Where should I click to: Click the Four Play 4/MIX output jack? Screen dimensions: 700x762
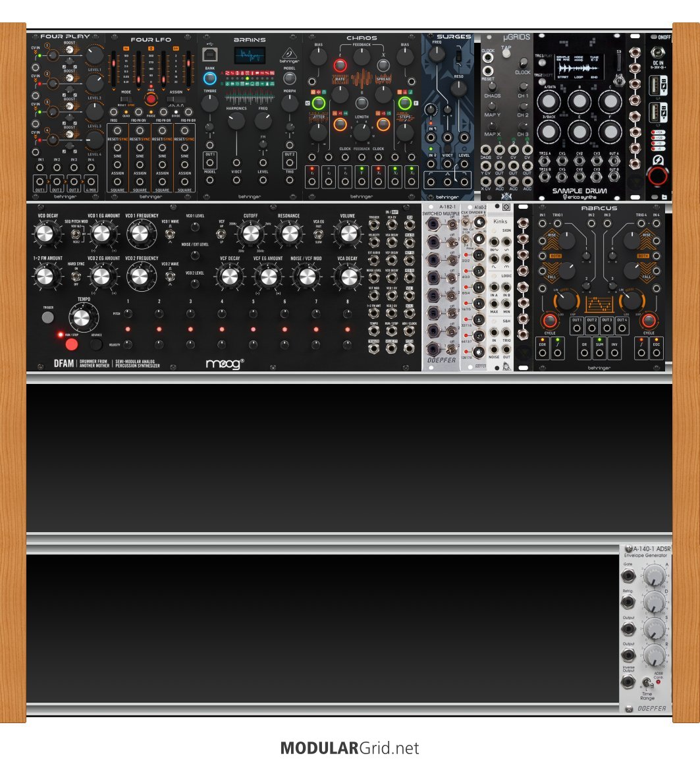91,182
